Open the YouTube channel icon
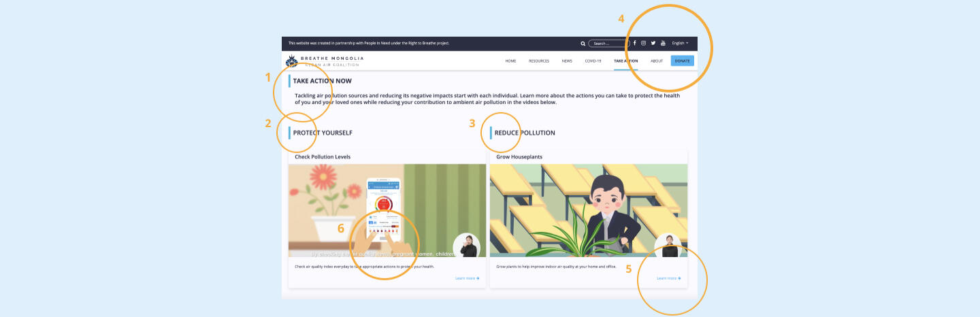The width and height of the screenshot is (980, 317). (663, 43)
